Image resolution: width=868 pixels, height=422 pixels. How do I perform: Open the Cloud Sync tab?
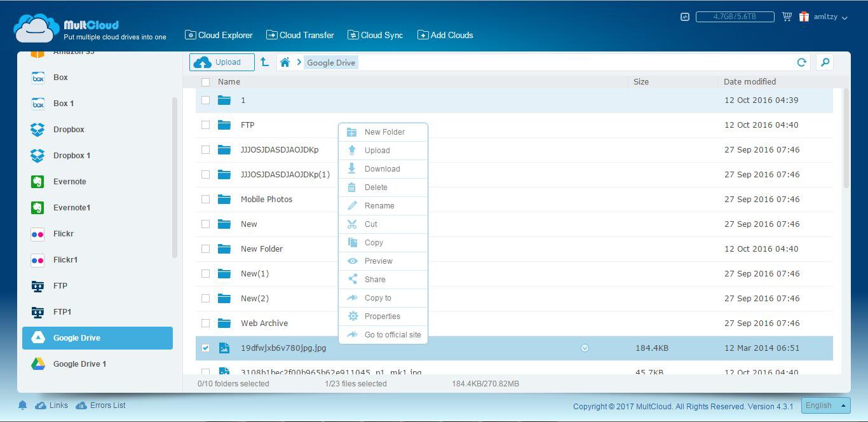(375, 35)
